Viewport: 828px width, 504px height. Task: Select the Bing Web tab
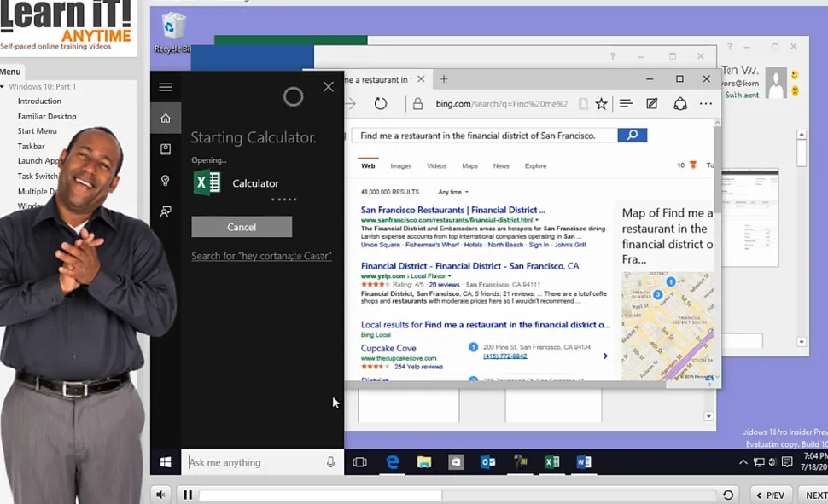click(x=368, y=165)
